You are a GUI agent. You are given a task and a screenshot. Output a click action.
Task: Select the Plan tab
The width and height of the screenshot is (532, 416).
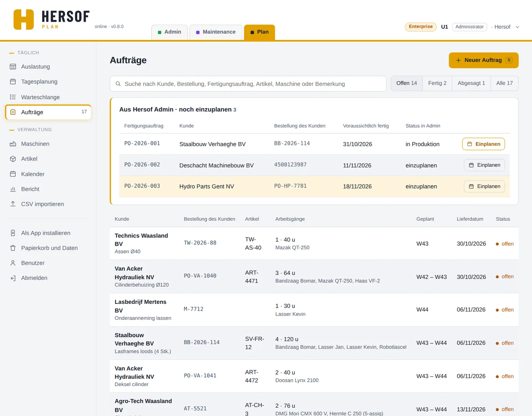[260, 32]
